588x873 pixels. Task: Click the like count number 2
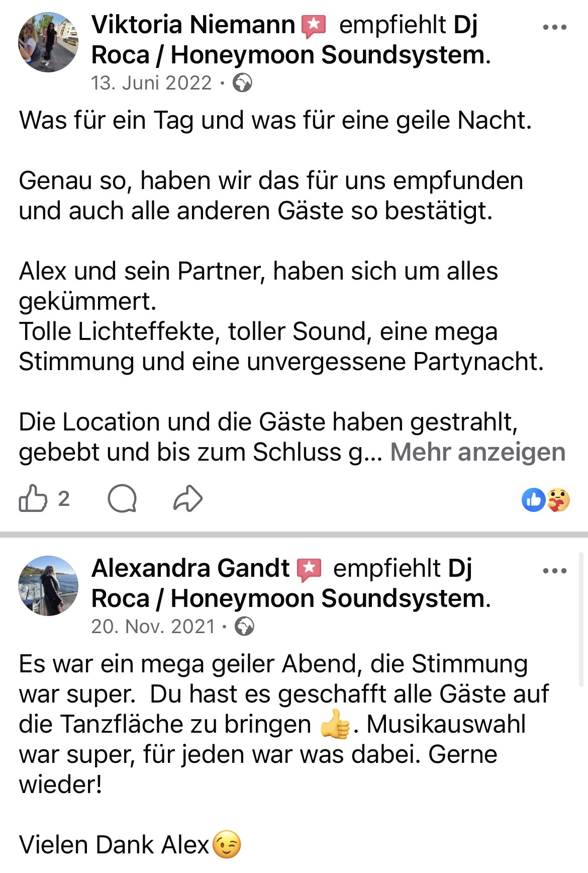coord(64,498)
